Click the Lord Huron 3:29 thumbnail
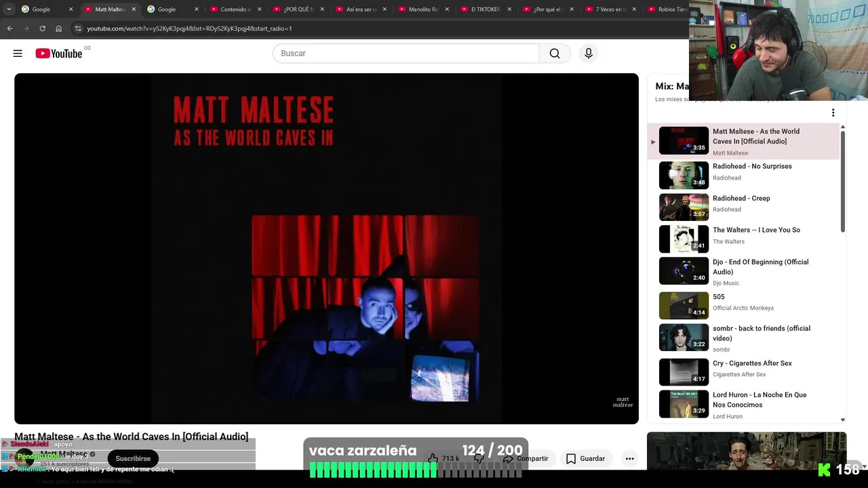 click(684, 404)
